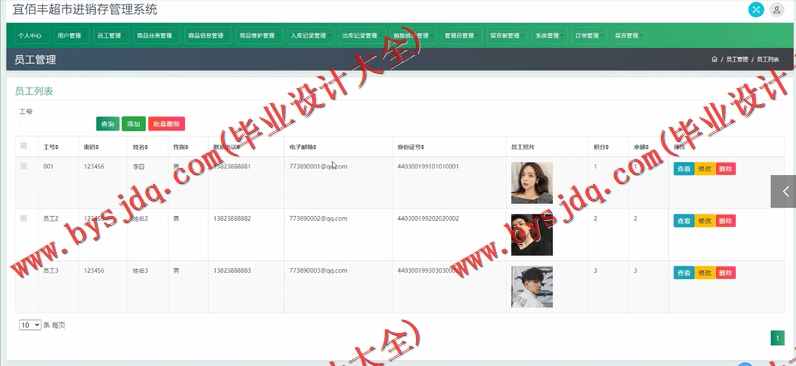
Task: Open 员工3's photo thumbnail
Action: pyautogui.click(x=532, y=287)
